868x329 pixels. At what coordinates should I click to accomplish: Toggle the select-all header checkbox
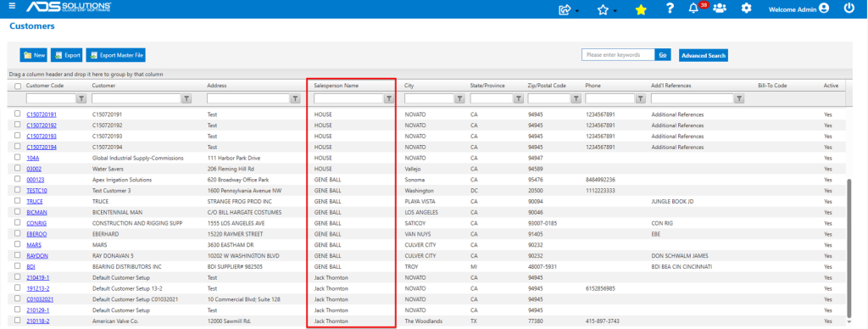click(x=18, y=86)
